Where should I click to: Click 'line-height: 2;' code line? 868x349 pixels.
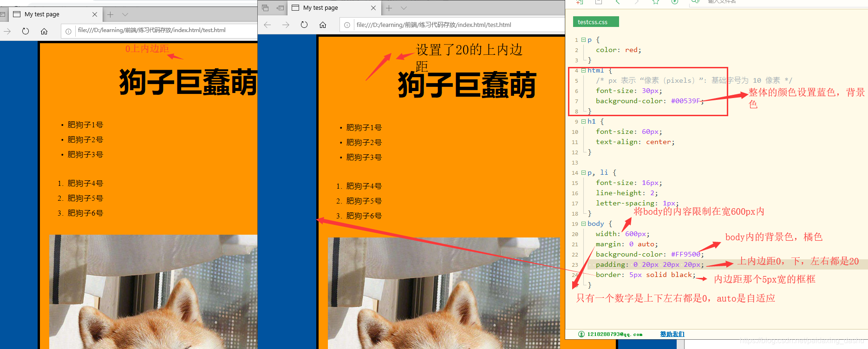tap(627, 193)
